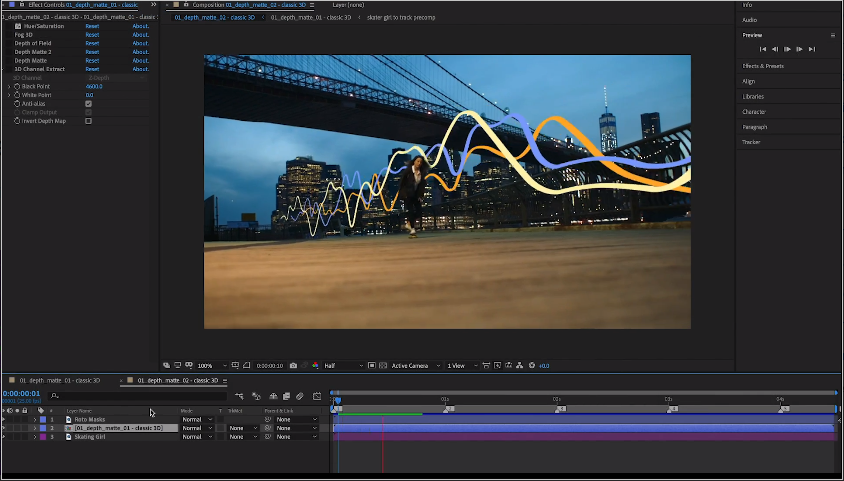Image resolution: width=844 pixels, height=481 pixels.
Task: Open the Active Camera dropdown
Action: click(416, 366)
